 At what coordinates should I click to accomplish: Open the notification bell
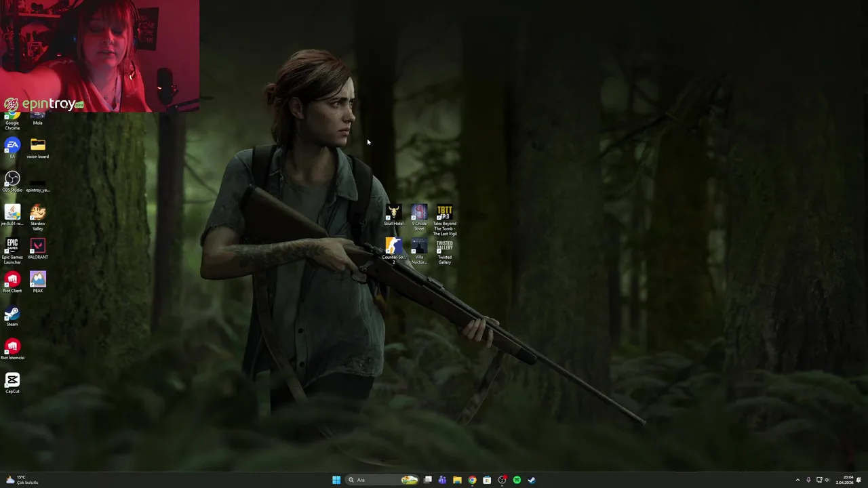(859, 480)
